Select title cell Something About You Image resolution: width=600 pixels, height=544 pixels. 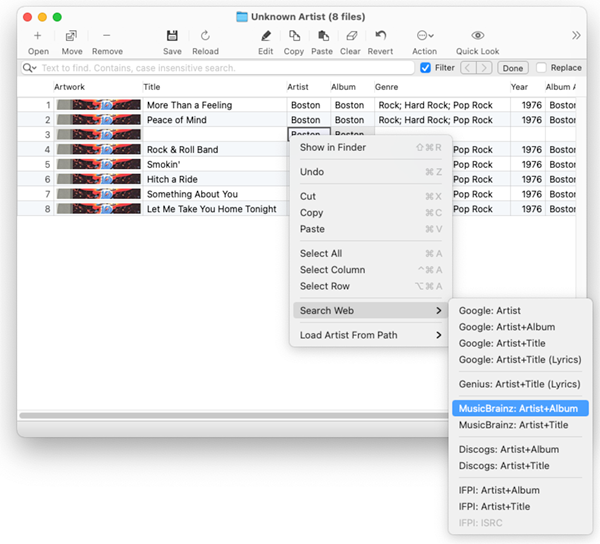pyautogui.click(x=215, y=194)
